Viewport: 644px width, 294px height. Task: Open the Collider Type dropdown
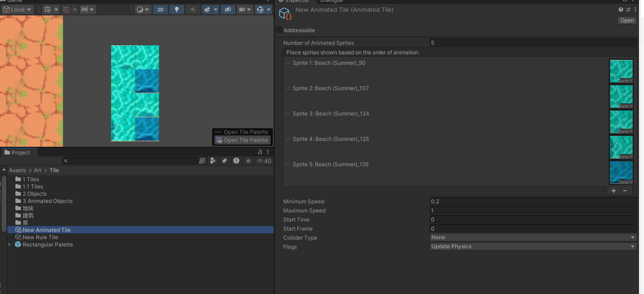(533, 237)
